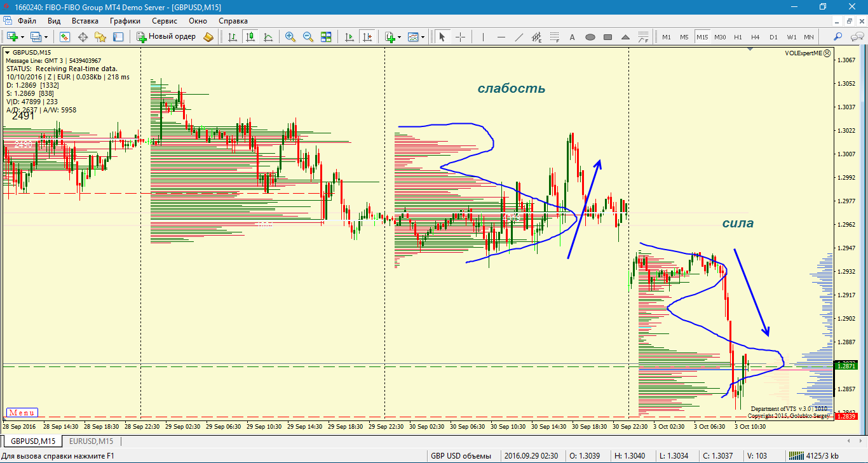The height and width of the screenshot is (463, 868).
Task: Open the Вставка menu
Action: point(85,20)
